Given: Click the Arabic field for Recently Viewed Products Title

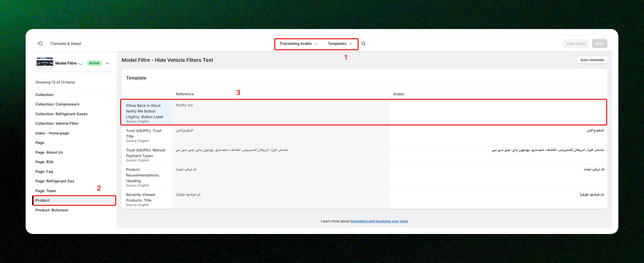Looking at the screenshot, I should tap(498, 199).
